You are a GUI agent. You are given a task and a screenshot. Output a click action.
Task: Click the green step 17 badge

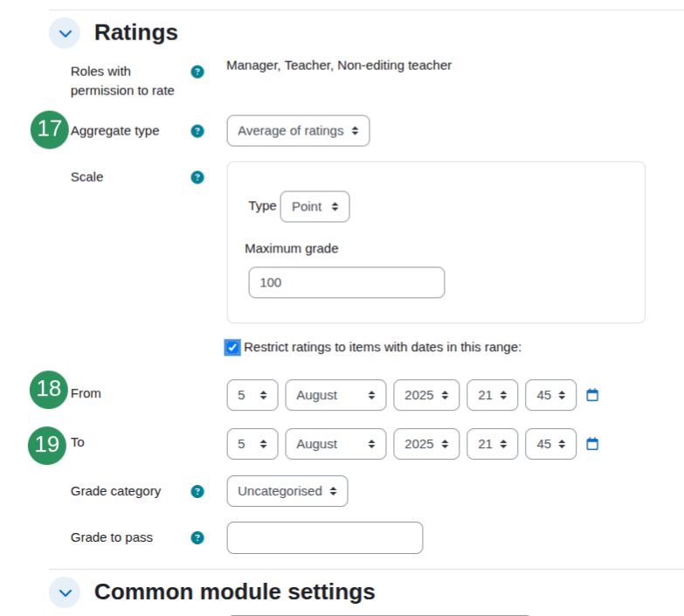[49, 129]
